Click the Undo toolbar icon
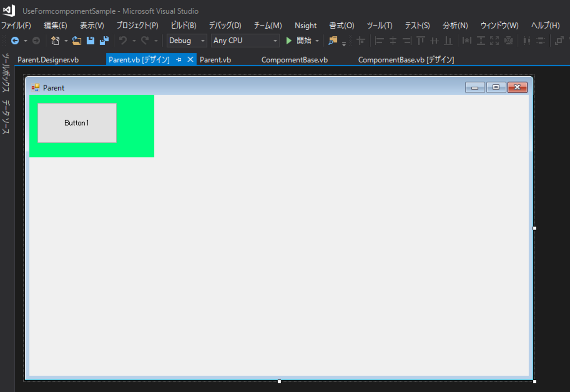The height and width of the screenshot is (392, 570). 124,40
